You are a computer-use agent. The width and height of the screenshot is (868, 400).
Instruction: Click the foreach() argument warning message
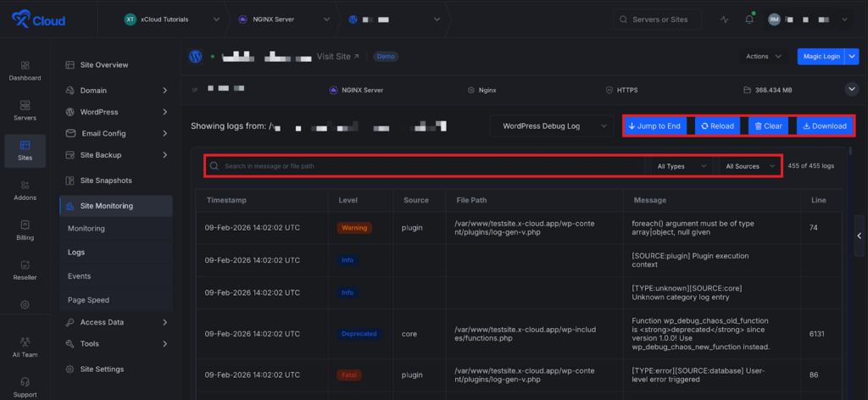[x=693, y=228]
